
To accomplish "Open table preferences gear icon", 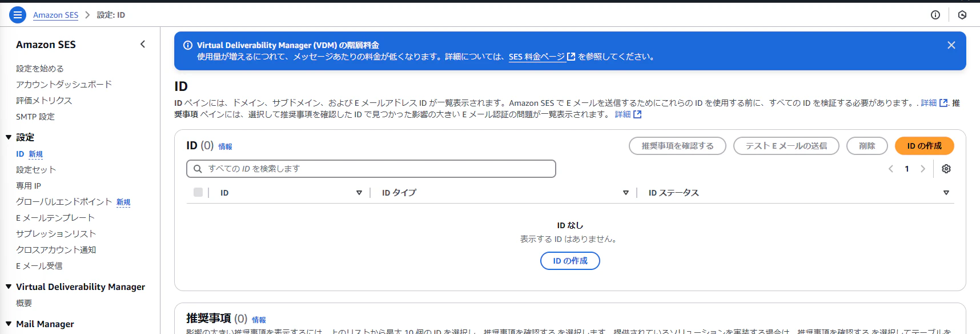I will click(x=946, y=169).
